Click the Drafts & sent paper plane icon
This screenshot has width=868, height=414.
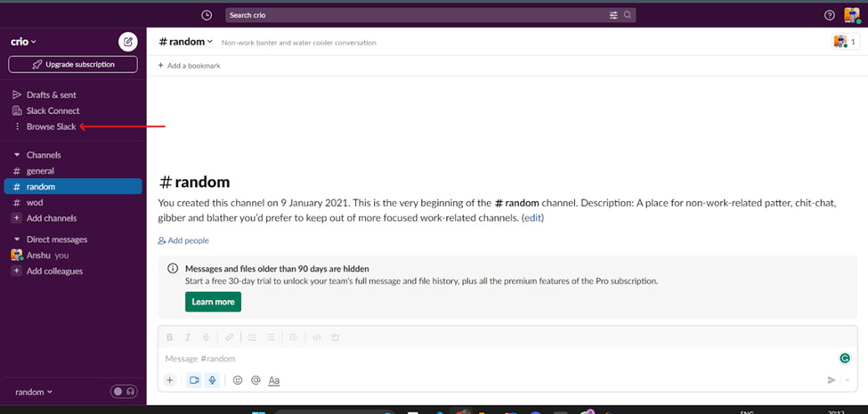coord(17,94)
